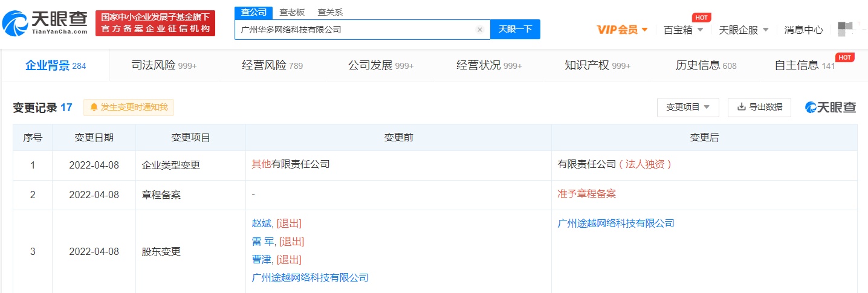Open shareholder link 曹津
The width and height of the screenshot is (868, 293).
click(262, 260)
